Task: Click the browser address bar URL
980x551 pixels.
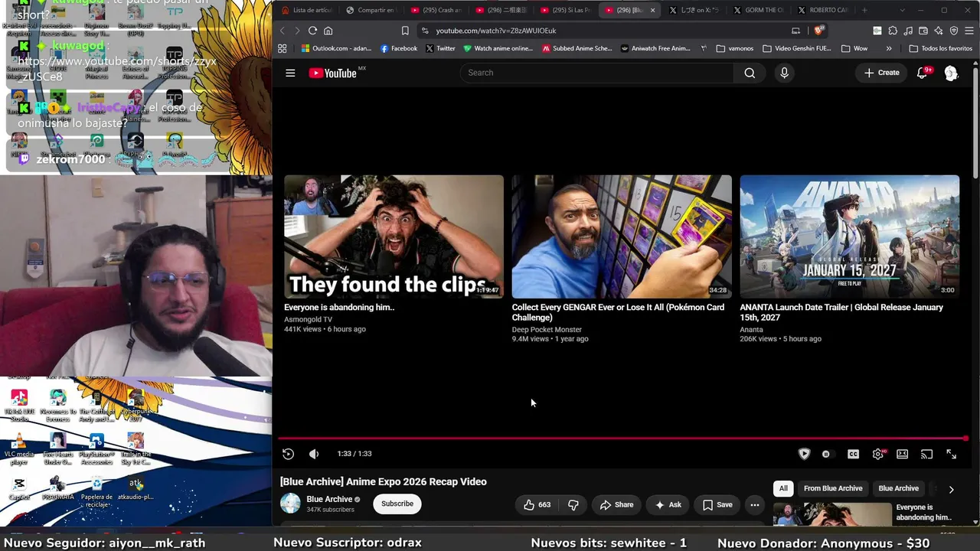Action: tap(496, 31)
